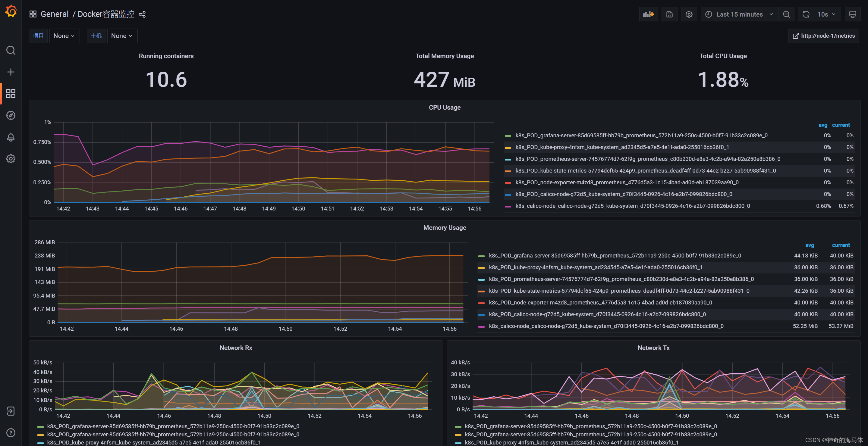
Task: Toggle grafana-server series in CPU Usage legend
Action: pyautogui.click(x=641, y=135)
